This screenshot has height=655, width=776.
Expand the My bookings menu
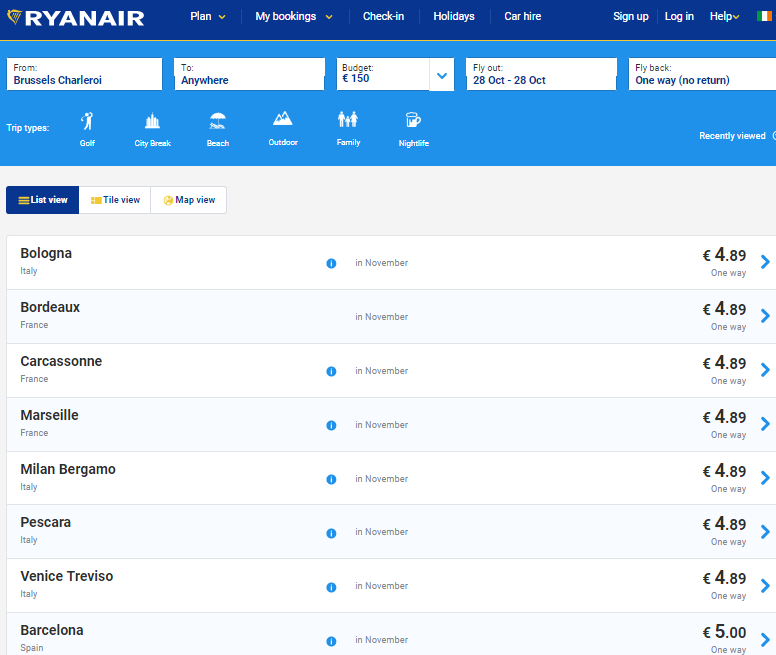click(x=294, y=16)
